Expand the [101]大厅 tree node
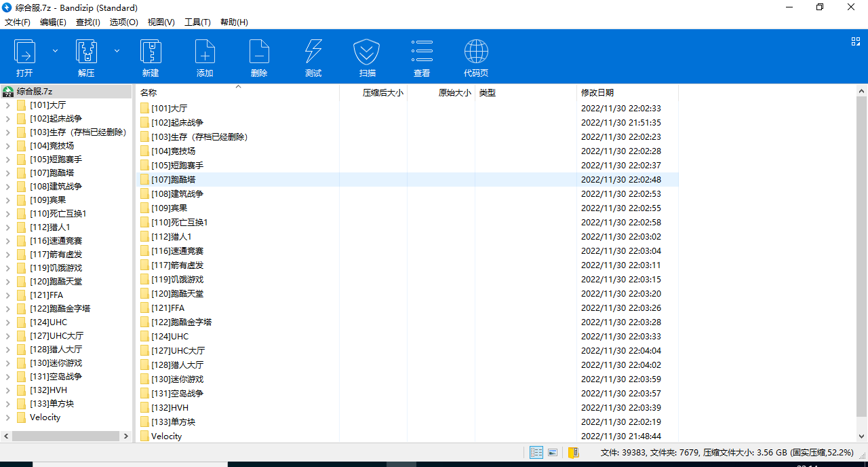868x467 pixels. coord(7,105)
